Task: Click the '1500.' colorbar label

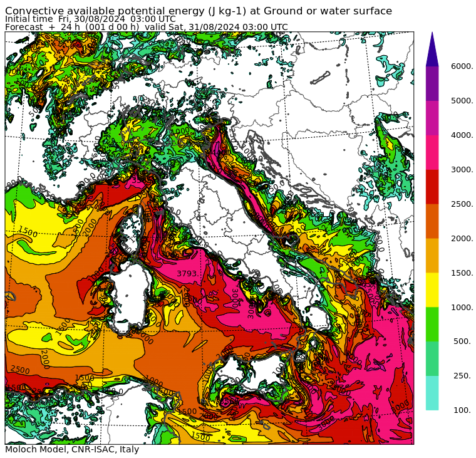Action: 462,273
